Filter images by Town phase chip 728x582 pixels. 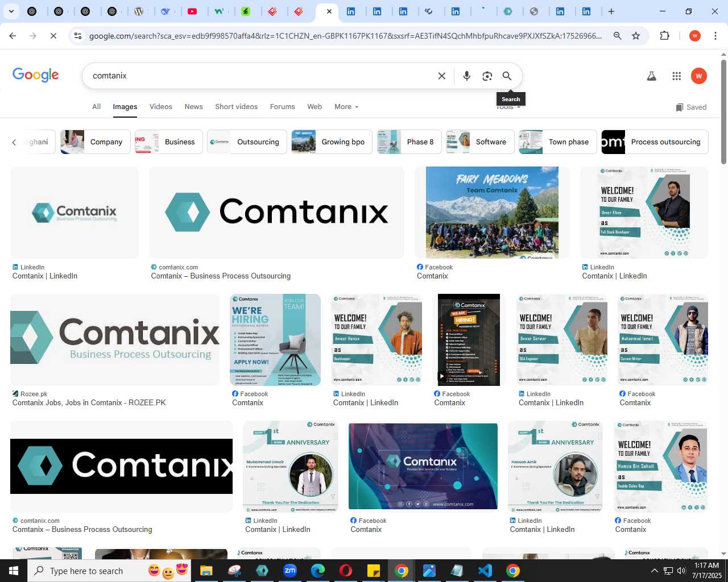tap(558, 142)
